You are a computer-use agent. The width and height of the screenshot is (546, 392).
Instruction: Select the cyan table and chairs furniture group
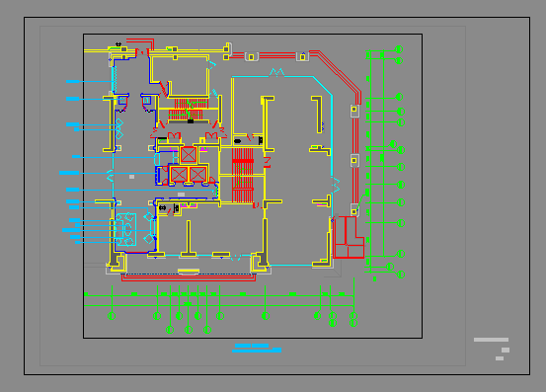125,229
